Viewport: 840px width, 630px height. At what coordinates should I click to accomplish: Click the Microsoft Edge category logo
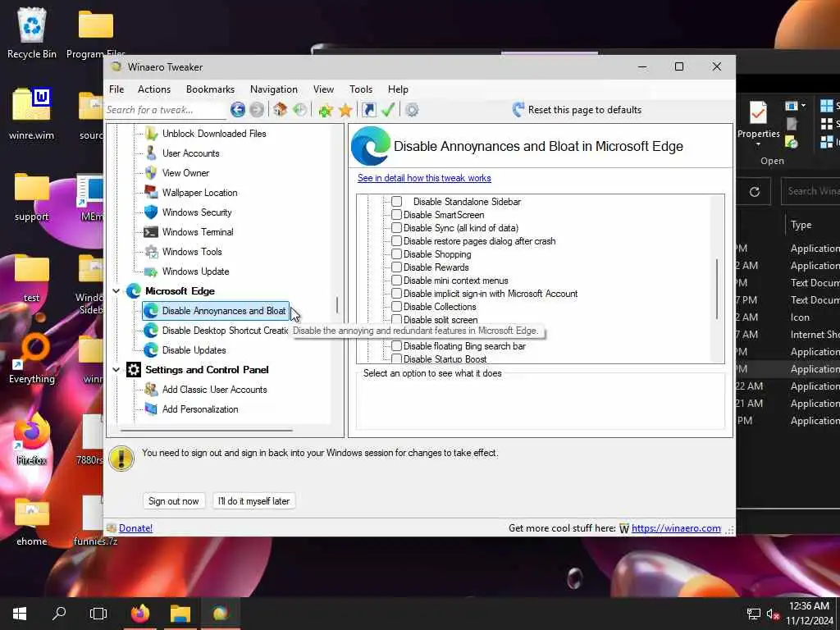(x=134, y=291)
